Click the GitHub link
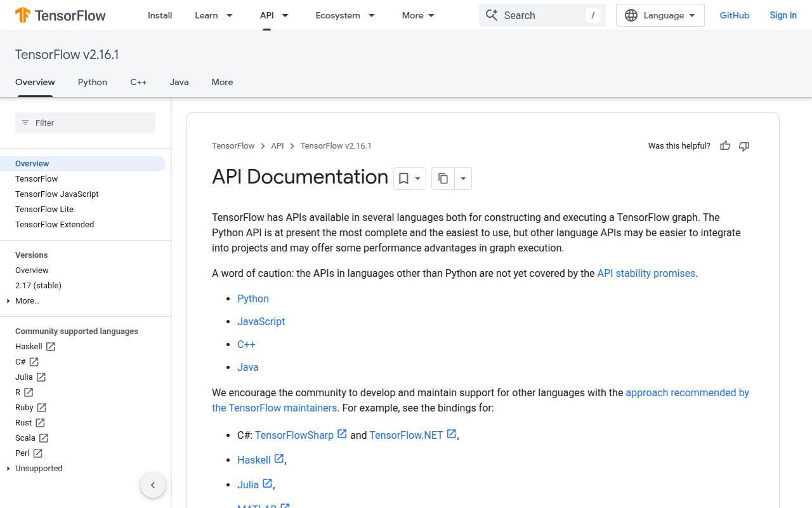Screen dimensions: 812x508 [735, 15]
